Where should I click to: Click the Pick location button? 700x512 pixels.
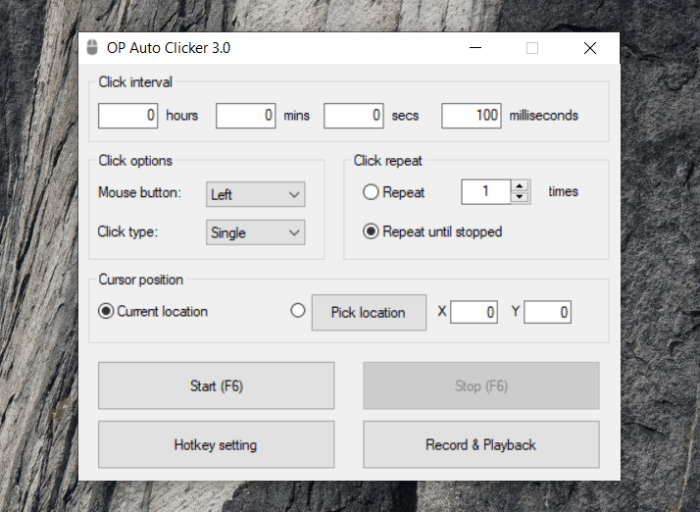[369, 312]
